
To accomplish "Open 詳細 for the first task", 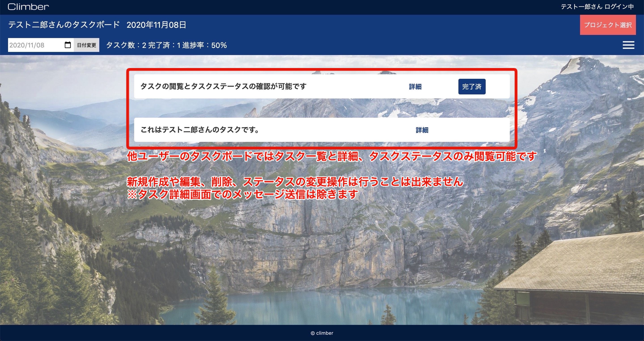I will tap(415, 87).
